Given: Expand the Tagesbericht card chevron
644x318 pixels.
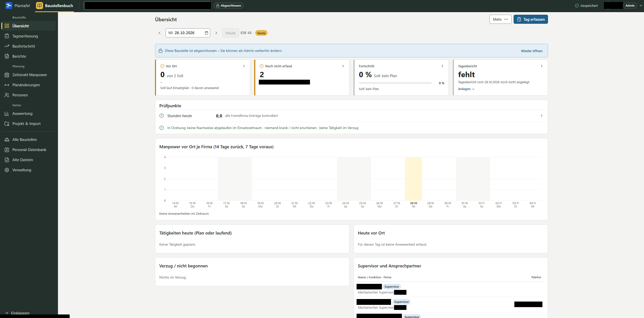Looking at the screenshot, I should coord(542,66).
